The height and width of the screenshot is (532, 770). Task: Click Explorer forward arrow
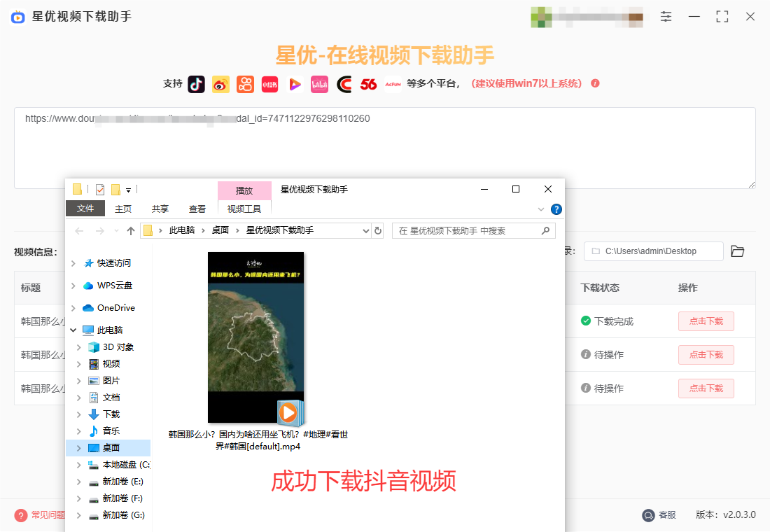pos(99,231)
